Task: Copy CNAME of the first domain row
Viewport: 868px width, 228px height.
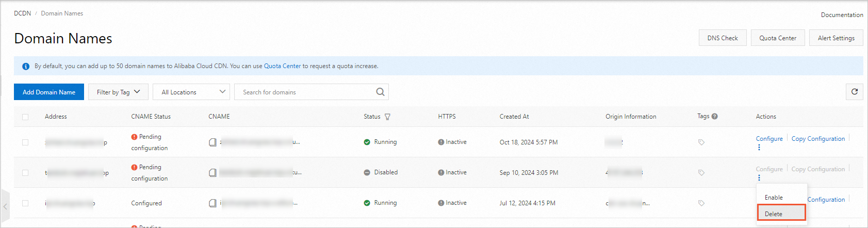Action: point(212,142)
